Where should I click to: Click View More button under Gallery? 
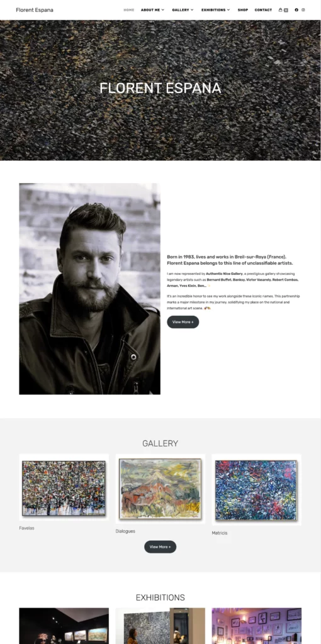[160, 547]
